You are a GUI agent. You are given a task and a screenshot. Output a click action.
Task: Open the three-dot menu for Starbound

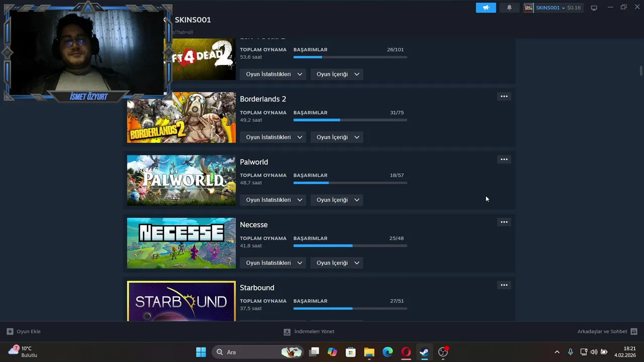(x=504, y=285)
